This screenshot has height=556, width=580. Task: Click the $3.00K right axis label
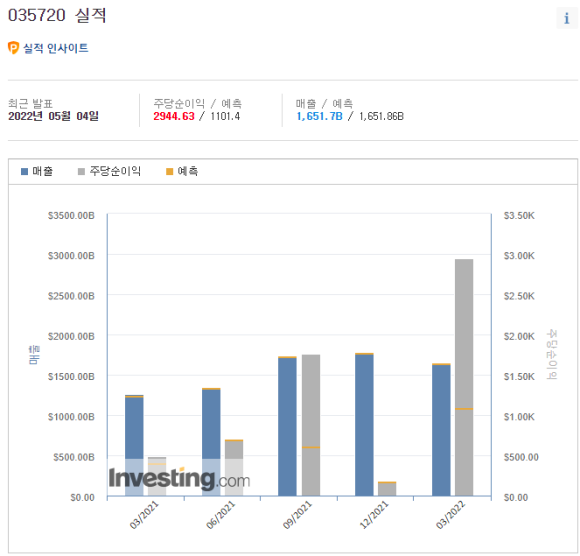pyautogui.click(x=519, y=256)
